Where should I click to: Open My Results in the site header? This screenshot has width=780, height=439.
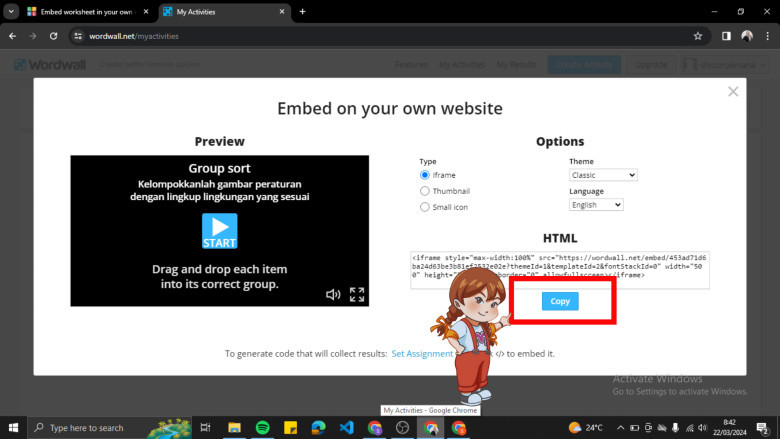click(516, 65)
